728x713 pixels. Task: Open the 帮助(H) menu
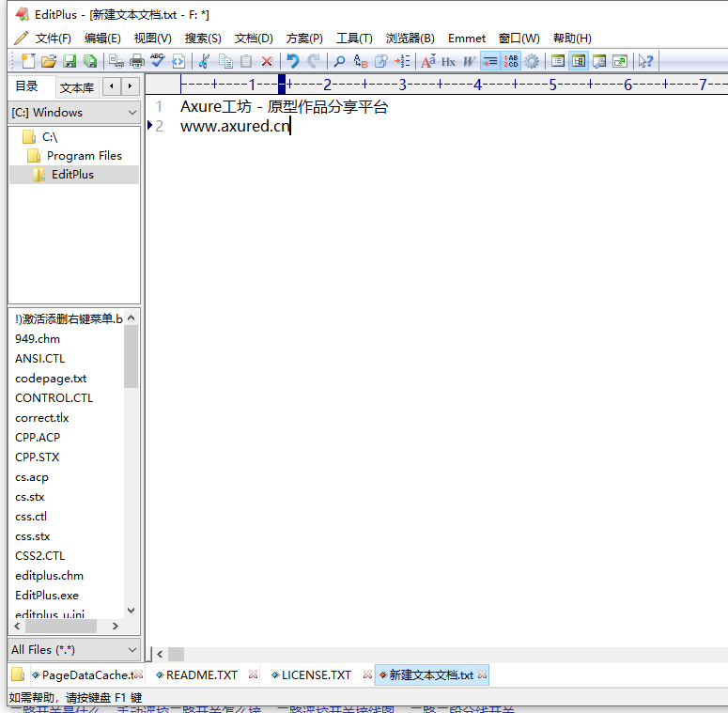tap(572, 39)
